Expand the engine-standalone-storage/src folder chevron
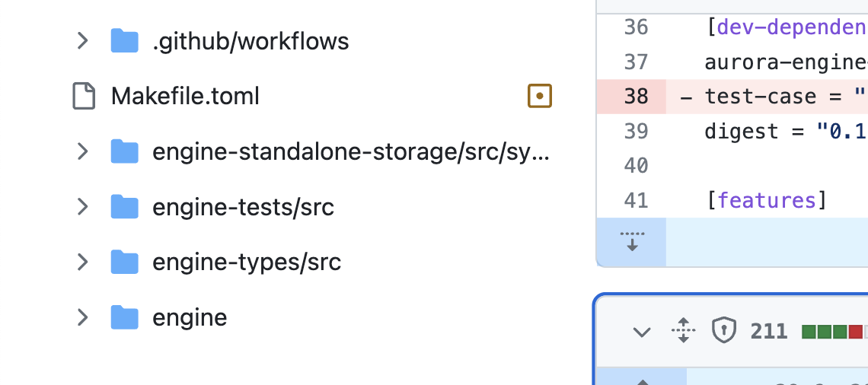The height and width of the screenshot is (385, 868). 82,151
